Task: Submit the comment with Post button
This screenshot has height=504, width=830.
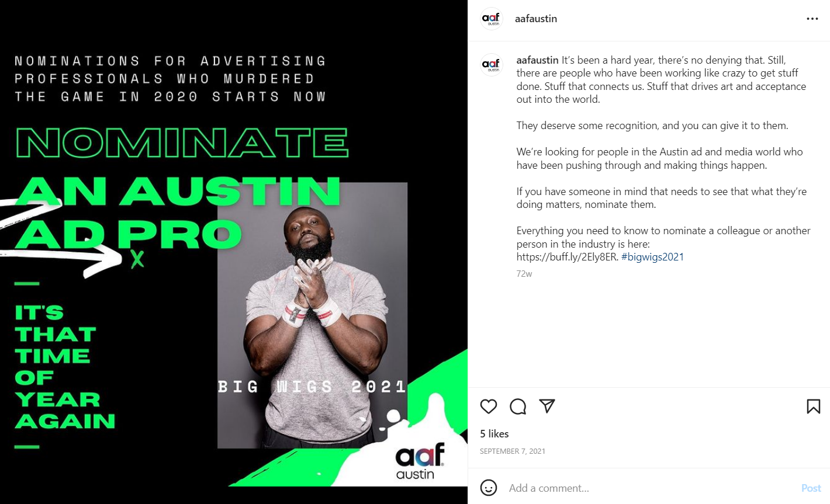Action: pos(811,488)
